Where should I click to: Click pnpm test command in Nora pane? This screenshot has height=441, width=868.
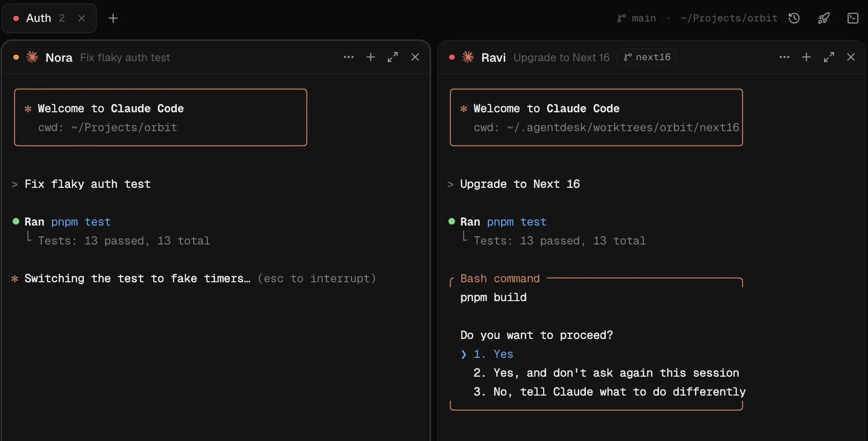81,222
